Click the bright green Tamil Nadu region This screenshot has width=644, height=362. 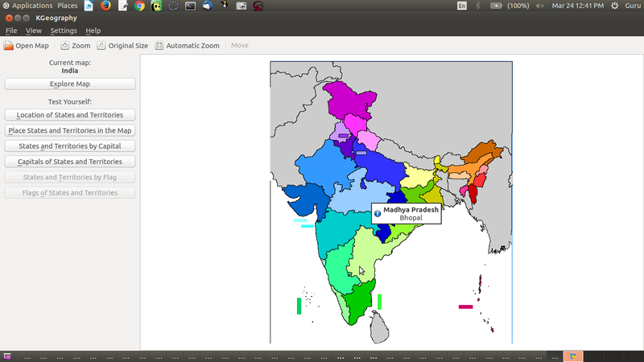pyautogui.click(x=358, y=302)
